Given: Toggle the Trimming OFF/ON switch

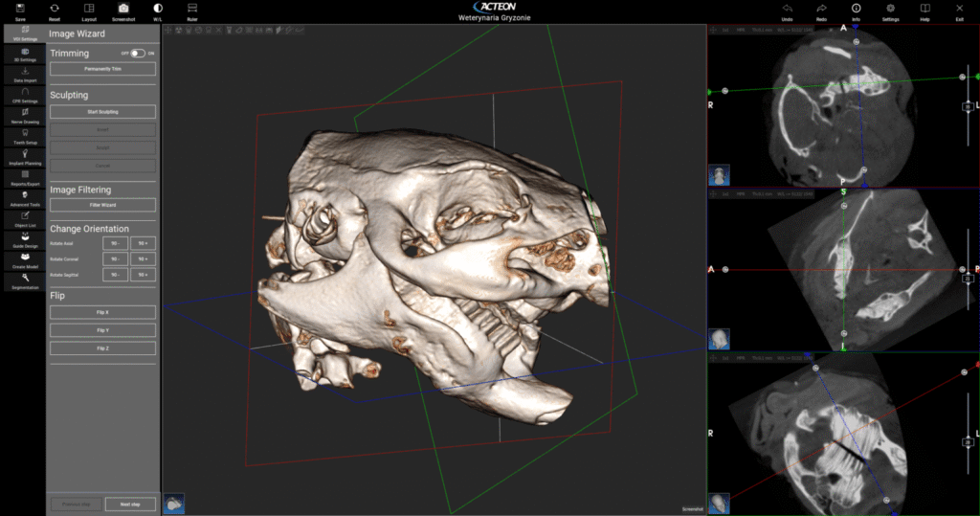Looking at the screenshot, I should click(138, 54).
